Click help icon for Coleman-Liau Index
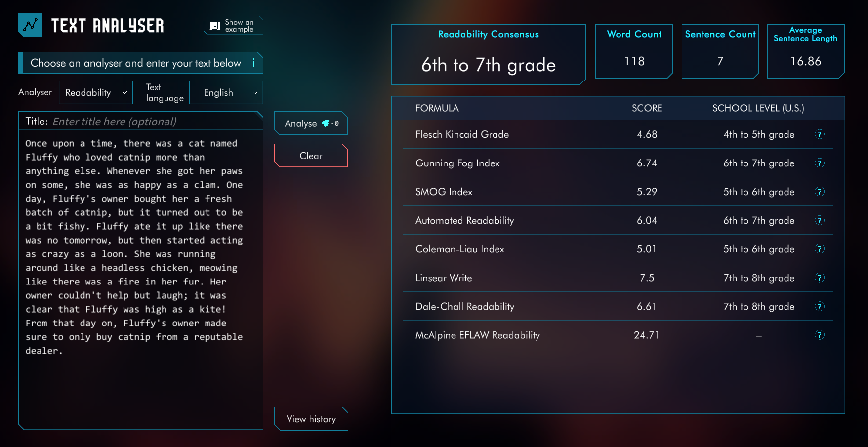Screen dimensions: 868x447 [820, 249]
